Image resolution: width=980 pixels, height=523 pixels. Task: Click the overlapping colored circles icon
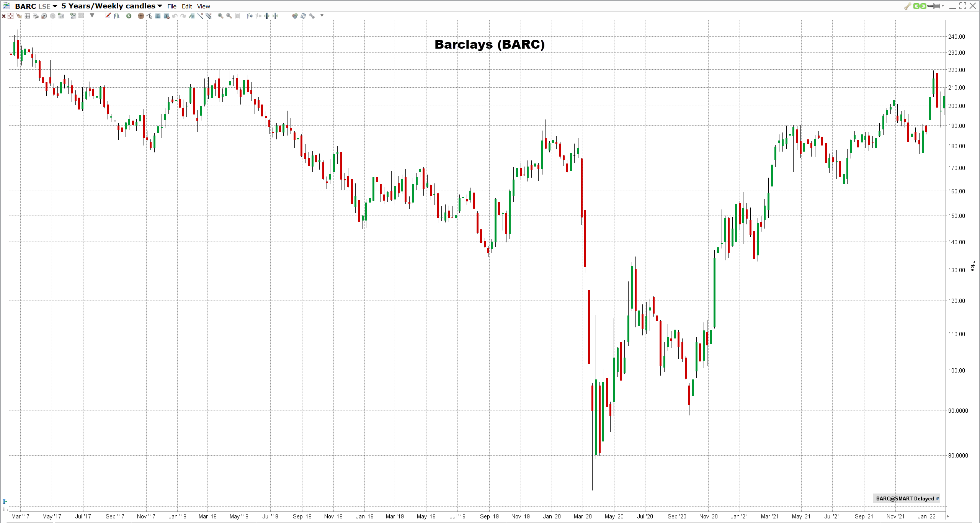click(x=295, y=16)
